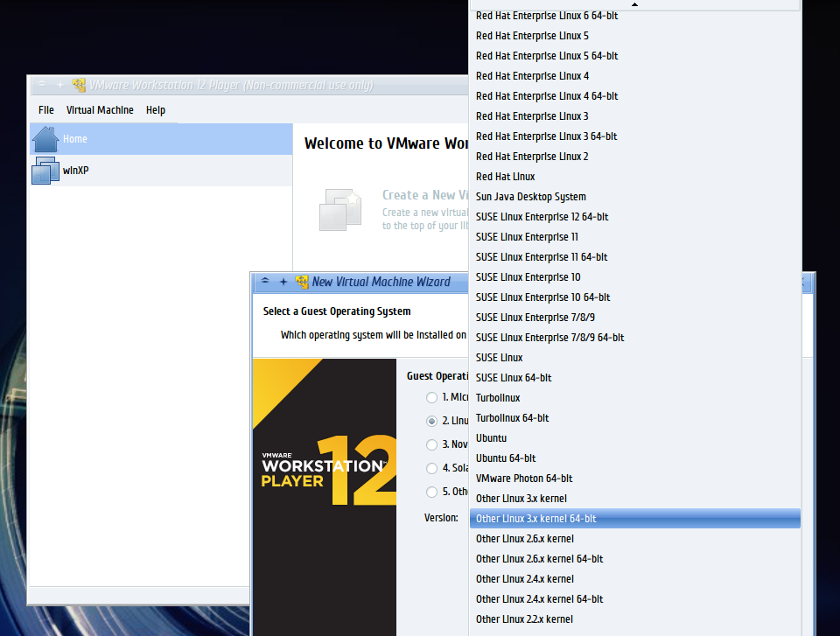Viewport: 840px width, 636px height.
Task: Choose Red Hat Enterprise Linux 4
Action: coord(635,76)
